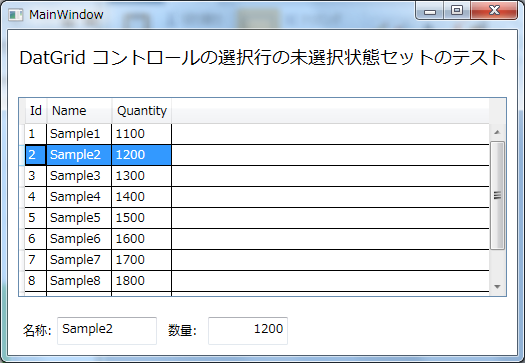Click the scrollbar down arrow in the grid
This screenshot has width=525, height=363.
coord(497,287)
